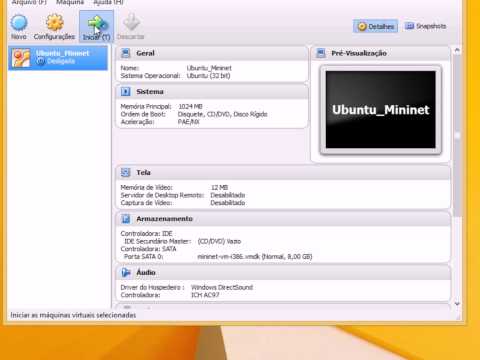The image size is (480, 360).
Task: Click 'Controladora: SATA' label
Action: pyautogui.click(x=148, y=249)
